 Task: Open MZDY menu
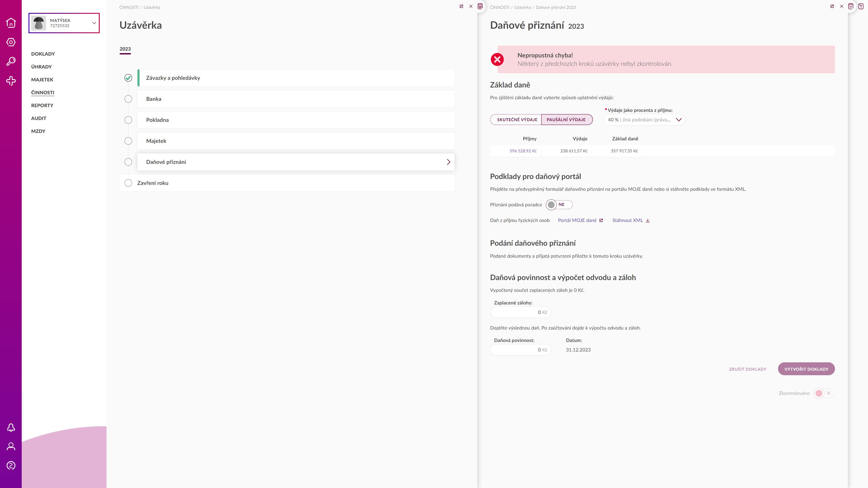pos(38,131)
